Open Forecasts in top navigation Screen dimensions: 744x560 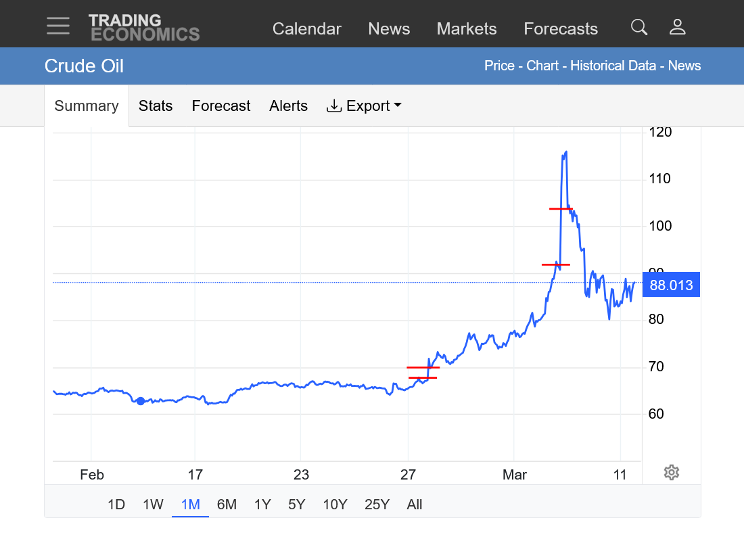click(561, 29)
